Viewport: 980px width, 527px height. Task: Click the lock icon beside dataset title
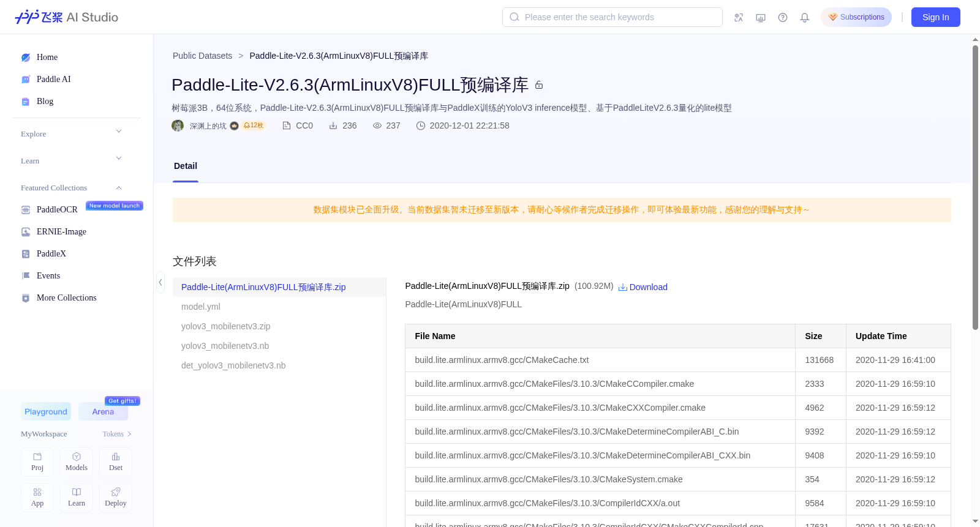click(539, 85)
